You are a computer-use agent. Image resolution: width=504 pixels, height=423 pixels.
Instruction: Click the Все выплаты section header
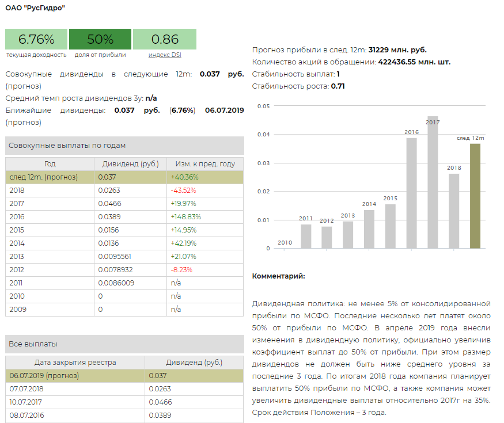tap(124, 344)
